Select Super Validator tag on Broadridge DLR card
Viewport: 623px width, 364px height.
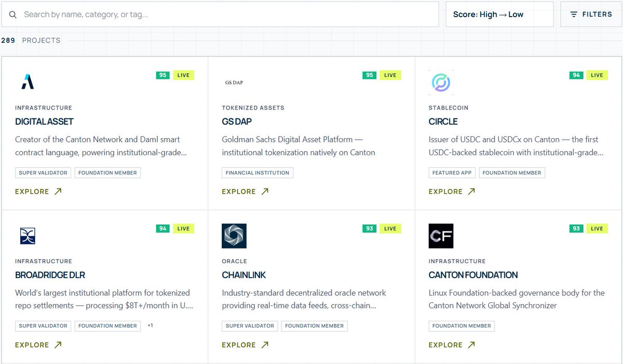(43, 326)
